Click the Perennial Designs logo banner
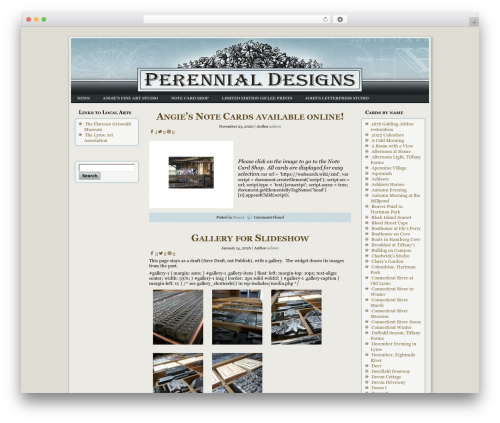This screenshot has width=500, height=423. (250, 80)
